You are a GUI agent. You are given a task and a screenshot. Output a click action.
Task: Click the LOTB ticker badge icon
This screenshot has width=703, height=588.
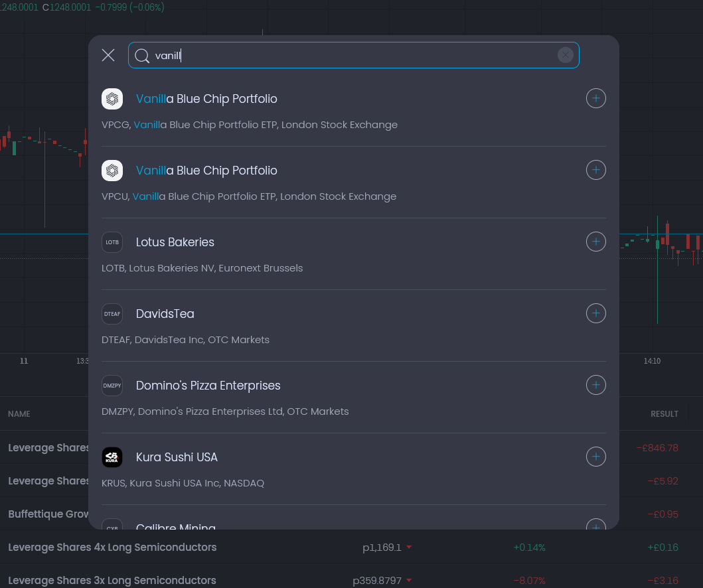tap(112, 242)
